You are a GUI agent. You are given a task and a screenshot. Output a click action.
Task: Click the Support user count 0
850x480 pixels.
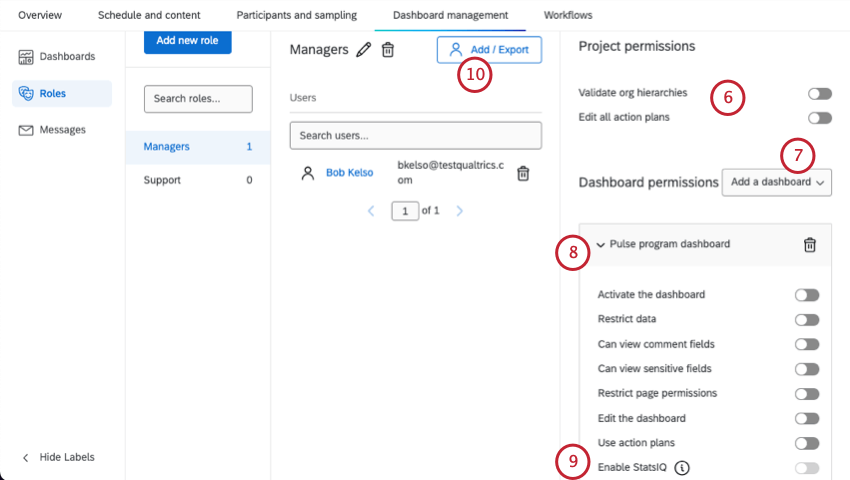pyautogui.click(x=249, y=180)
